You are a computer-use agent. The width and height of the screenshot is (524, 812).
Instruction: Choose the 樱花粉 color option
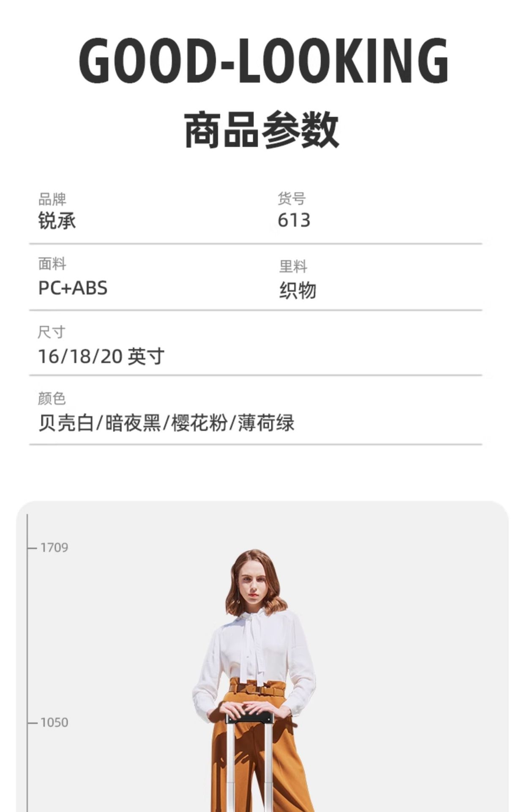click(x=199, y=423)
